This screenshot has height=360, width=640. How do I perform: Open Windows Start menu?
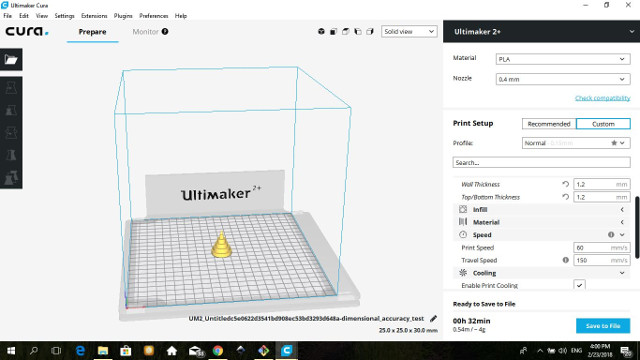point(11,351)
